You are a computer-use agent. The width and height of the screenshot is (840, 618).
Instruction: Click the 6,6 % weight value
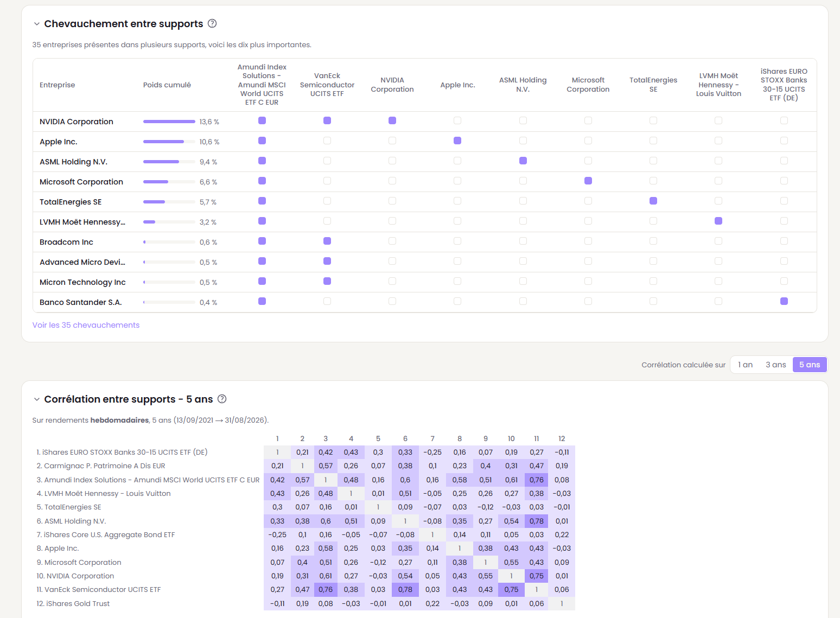tap(208, 182)
